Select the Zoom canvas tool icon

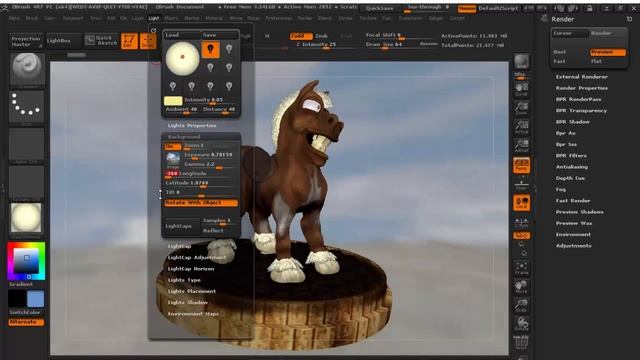click(521, 109)
